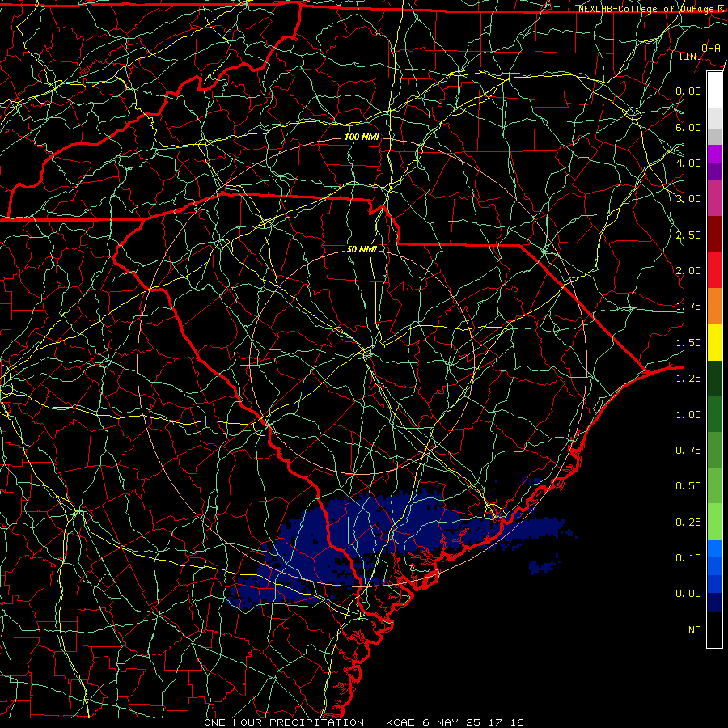Viewport: 728px width, 728px height.
Task: Click the "OHA" product label
Action: (711, 48)
